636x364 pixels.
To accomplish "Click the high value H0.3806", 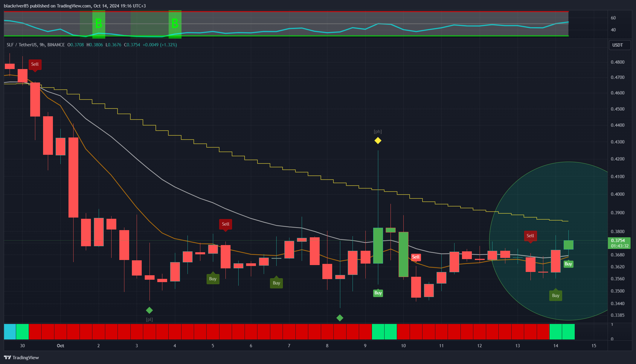I will 94,45.
